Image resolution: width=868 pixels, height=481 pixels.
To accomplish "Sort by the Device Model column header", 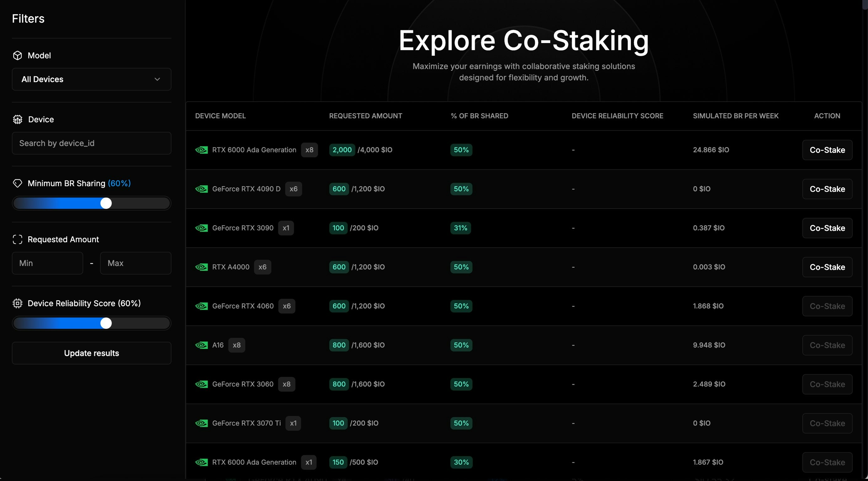I will pos(220,115).
